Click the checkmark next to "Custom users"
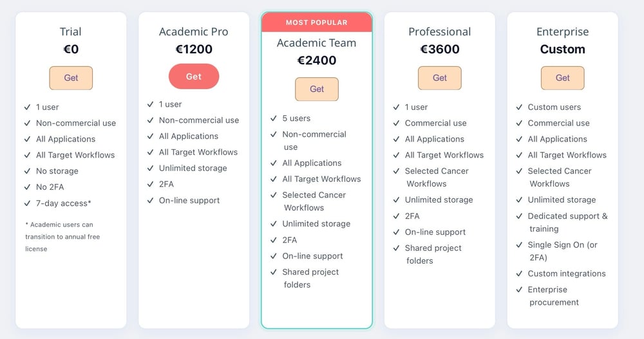The image size is (644, 339). (519, 107)
